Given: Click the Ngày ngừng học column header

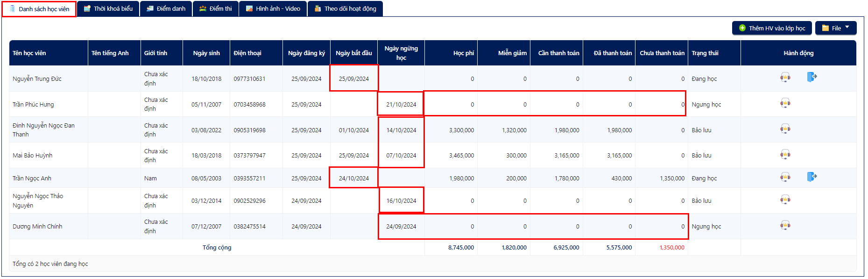Looking at the screenshot, I should pos(401,53).
